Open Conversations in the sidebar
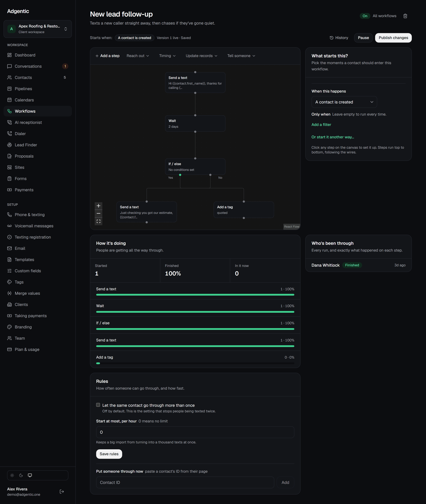This screenshot has width=426, height=504. click(38, 66)
